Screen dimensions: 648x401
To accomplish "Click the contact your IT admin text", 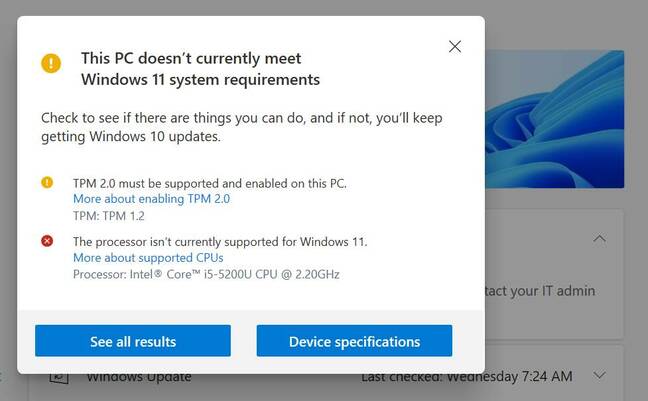I will coord(540,291).
